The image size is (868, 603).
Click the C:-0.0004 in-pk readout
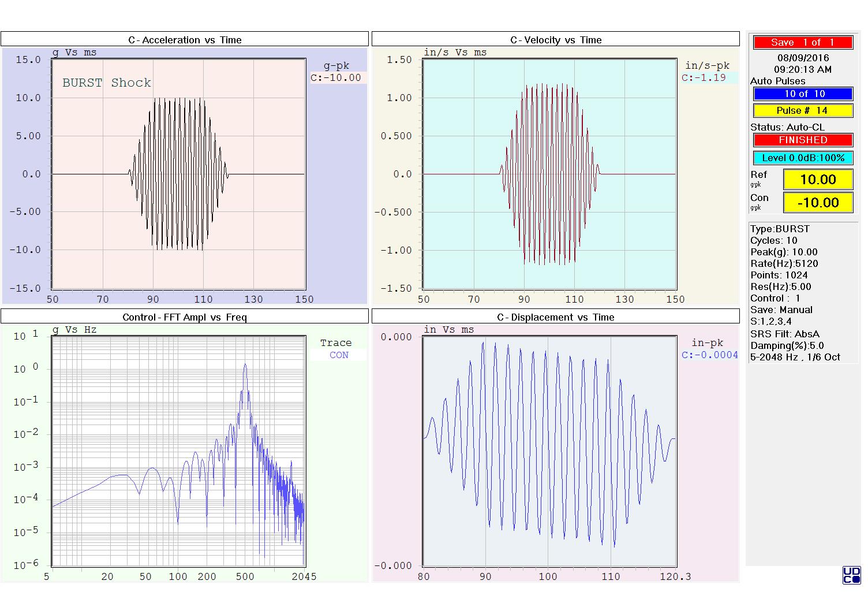[x=709, y=355]
